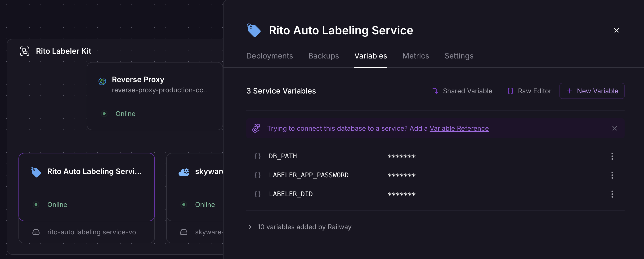
Task: Switch to the Deployments tab
Action: 269,56
